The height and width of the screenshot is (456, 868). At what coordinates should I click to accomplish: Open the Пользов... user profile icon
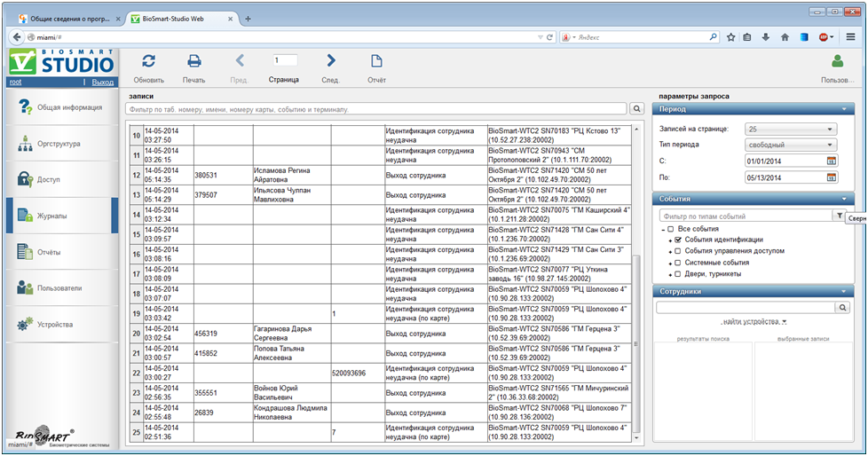[838, 61]
